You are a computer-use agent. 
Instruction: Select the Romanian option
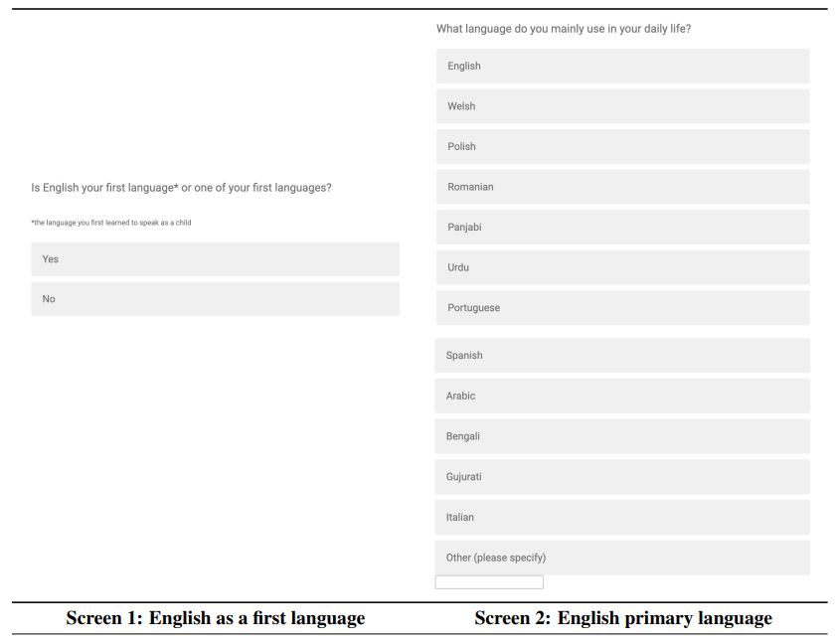coord(623,187)
